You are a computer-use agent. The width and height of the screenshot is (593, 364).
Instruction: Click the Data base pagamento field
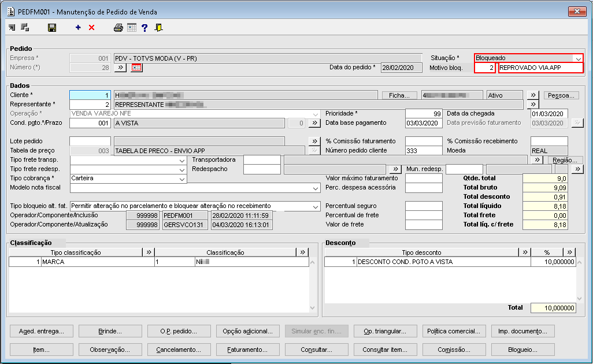[x=424, y=123]
